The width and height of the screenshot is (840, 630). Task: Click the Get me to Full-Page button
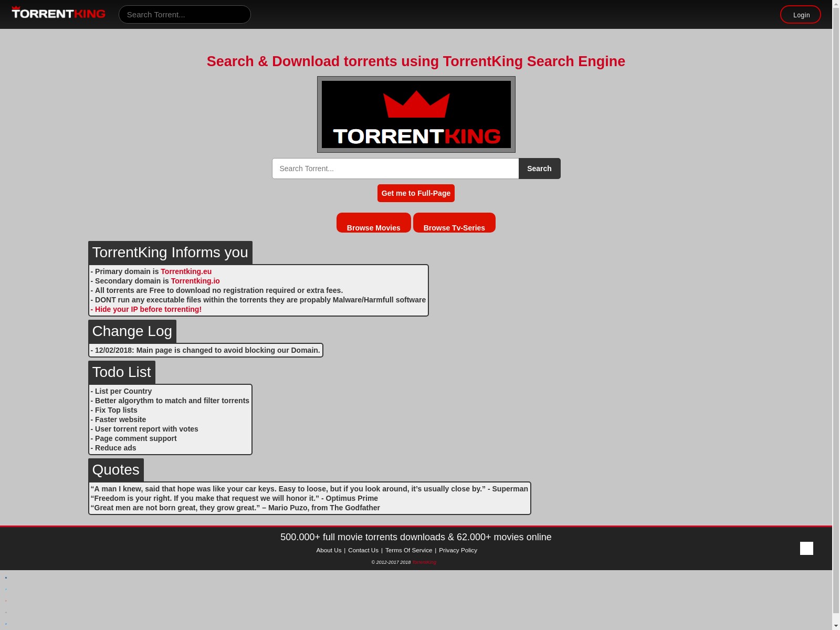click(x=416, y=193)
